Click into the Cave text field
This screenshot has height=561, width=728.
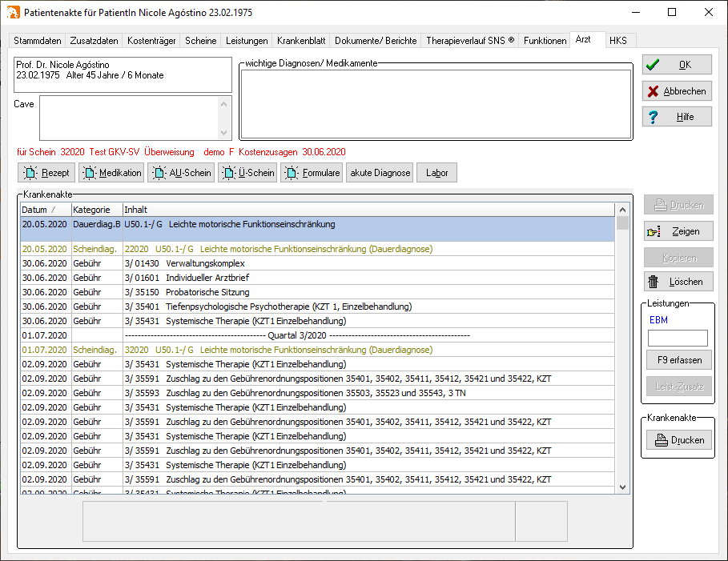click(129, 118)
